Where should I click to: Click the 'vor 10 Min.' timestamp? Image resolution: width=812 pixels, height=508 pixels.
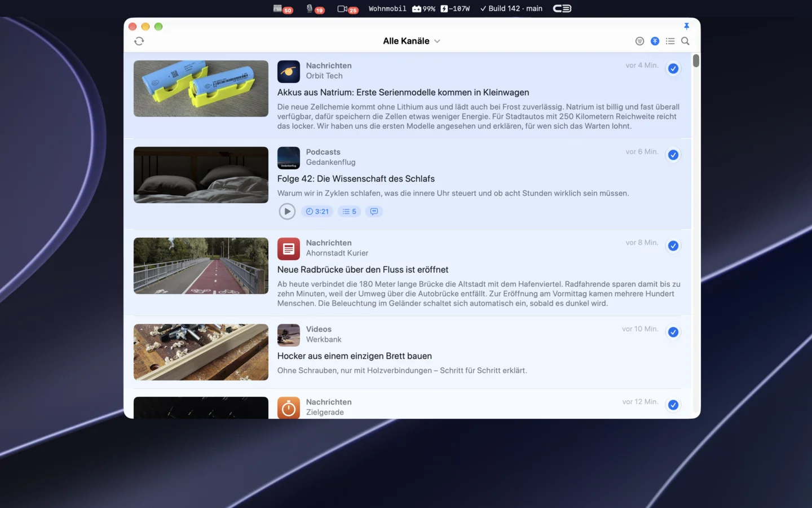coord(640,329)
